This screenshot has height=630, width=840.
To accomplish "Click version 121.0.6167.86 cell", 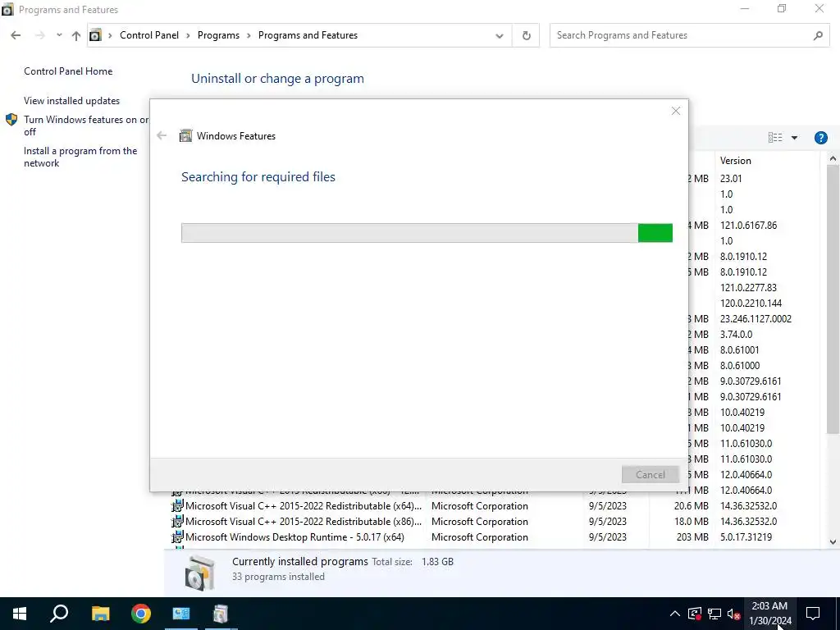I will pyautogui.click(x=748, y=225).
